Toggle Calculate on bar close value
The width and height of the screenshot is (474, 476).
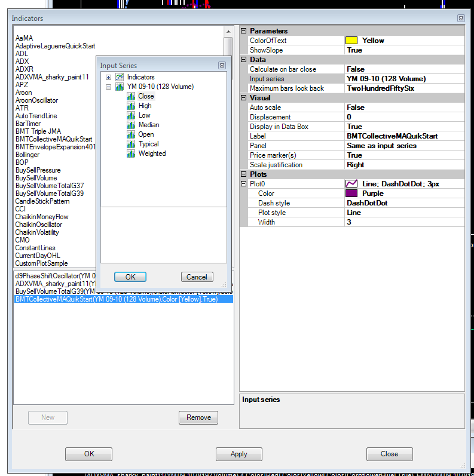point(405,69)
